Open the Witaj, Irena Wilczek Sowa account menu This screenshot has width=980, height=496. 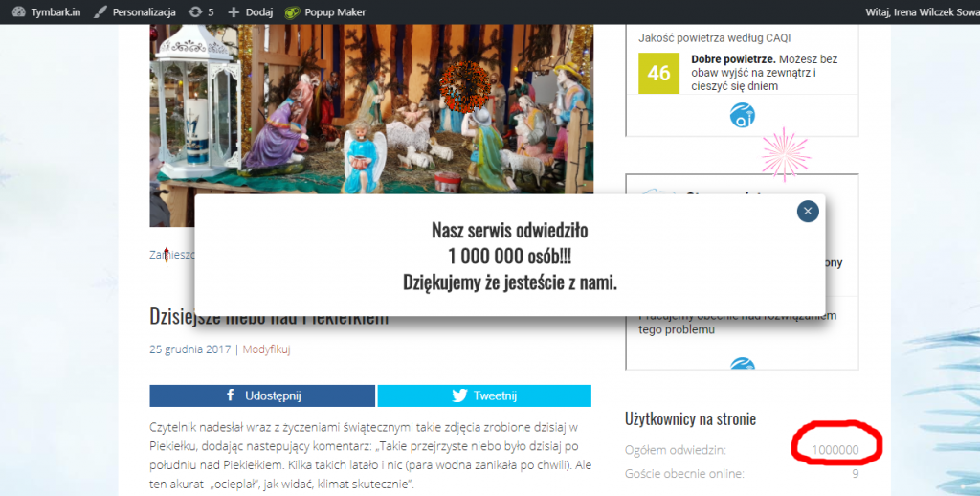912,12
